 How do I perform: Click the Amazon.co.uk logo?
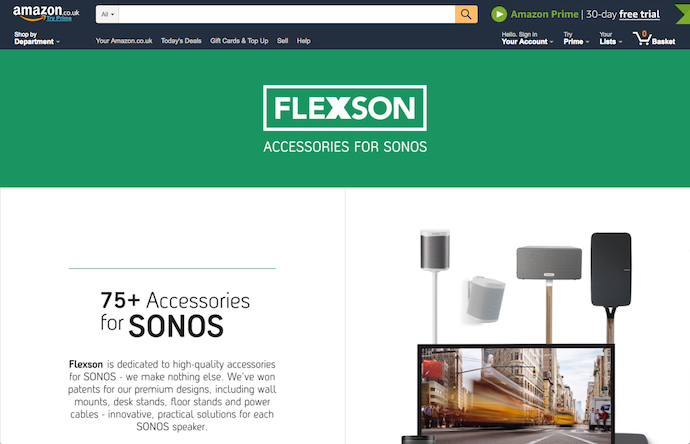(x=46, y=13)
